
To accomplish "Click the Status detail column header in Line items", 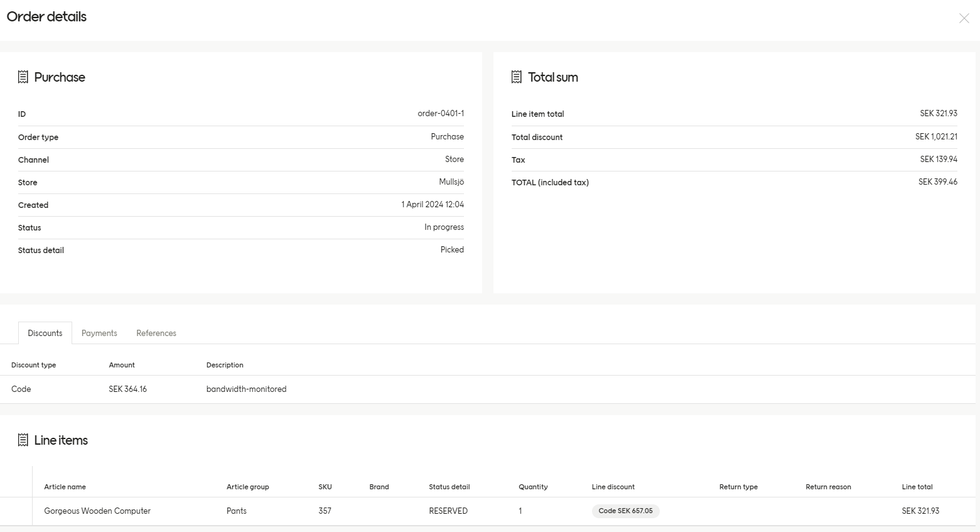I will [450, 487].
